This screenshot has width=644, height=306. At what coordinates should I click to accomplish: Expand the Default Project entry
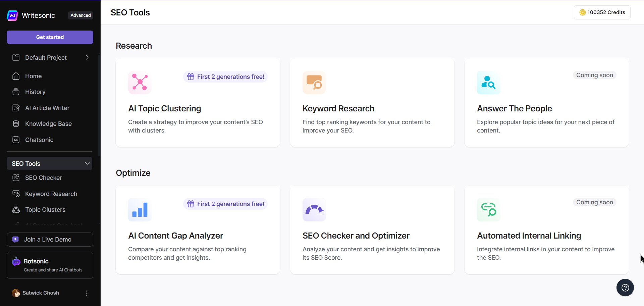pyautogui.click(x=87, y=57)
